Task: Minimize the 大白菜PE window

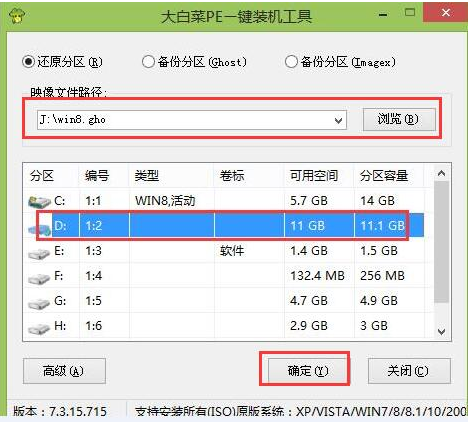Action: 383,15
